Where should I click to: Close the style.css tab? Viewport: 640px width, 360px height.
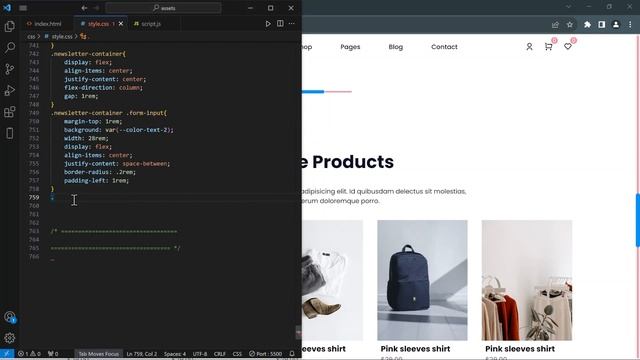121,24
